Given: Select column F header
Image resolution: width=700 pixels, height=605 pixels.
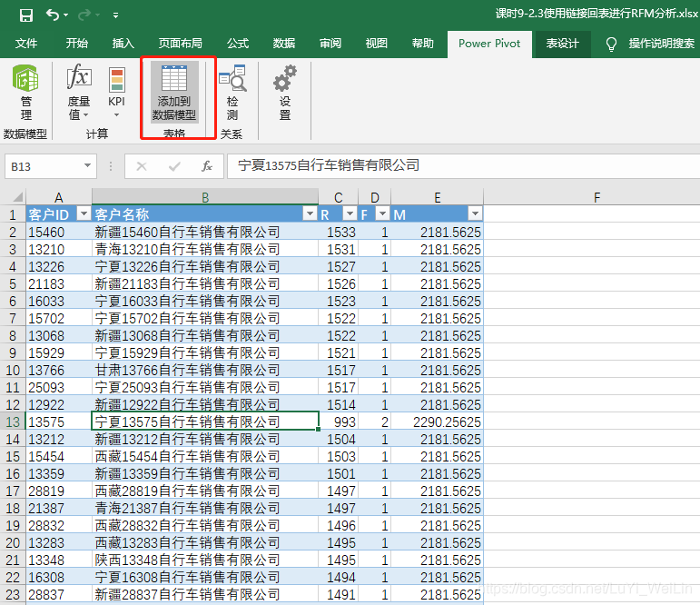Looking at the screenshot, I should click(x=596, y=197).
